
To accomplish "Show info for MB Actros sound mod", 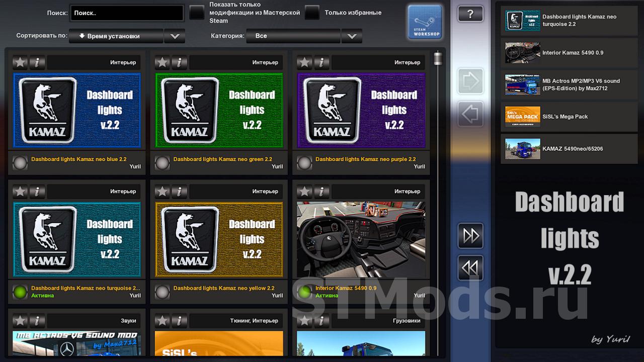I will (x=37, y=321).
